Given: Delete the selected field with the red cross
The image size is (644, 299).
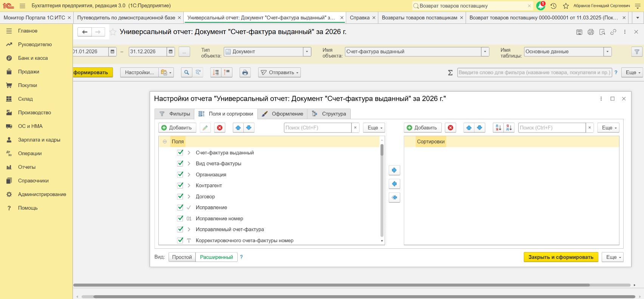Looking at the screenshot, I should (220, 128).
